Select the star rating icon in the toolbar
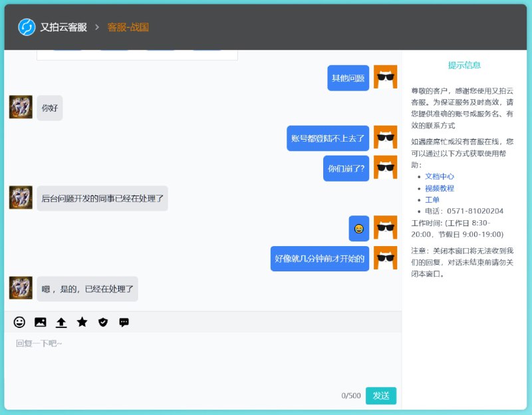 coord(82,323)
